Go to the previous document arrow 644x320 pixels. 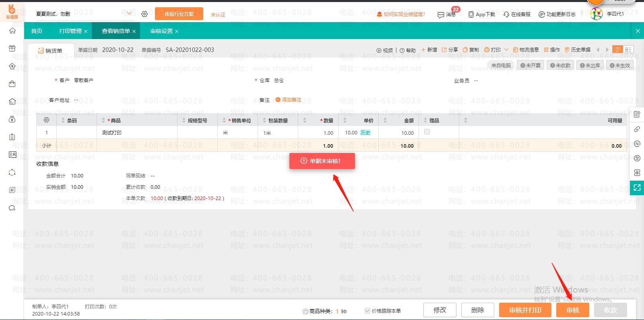[598, 50]
